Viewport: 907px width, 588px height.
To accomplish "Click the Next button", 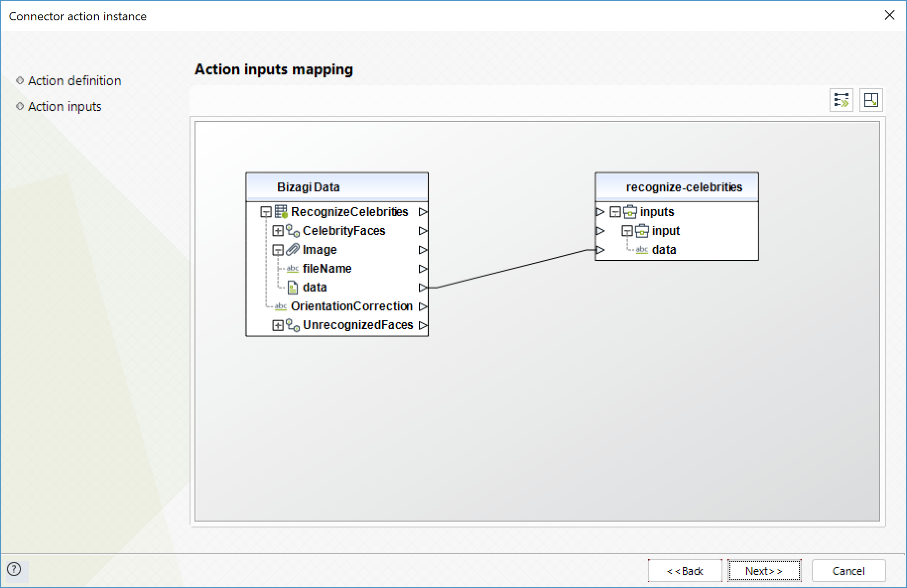I will coord(764,571).
